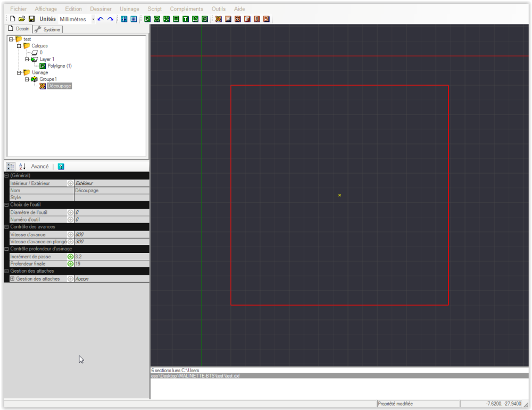Open the Usinage menu

click(x=129, y=9)
